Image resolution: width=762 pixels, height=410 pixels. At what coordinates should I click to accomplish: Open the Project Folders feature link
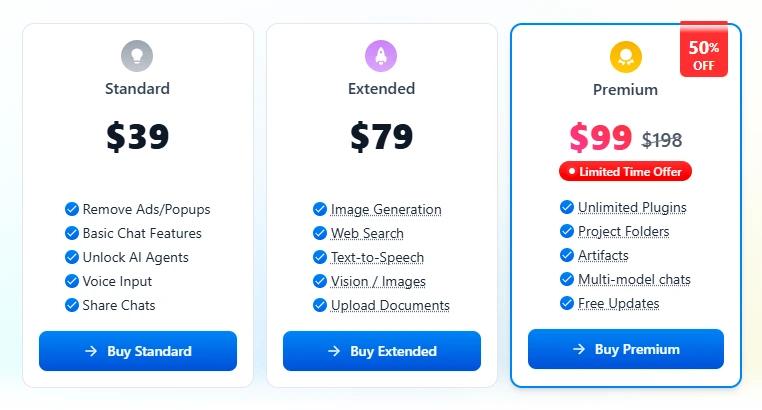[623, 232]
